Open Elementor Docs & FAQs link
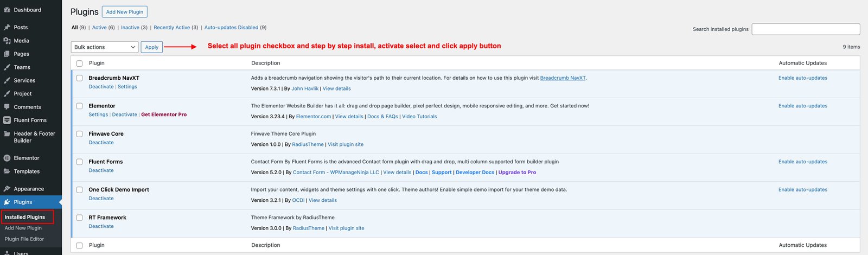 [382, 117]
